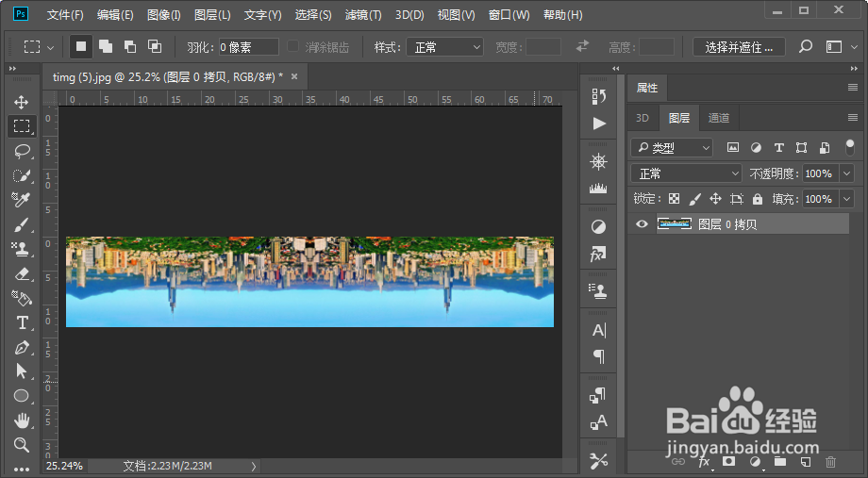Open the 图像(I) menu
Screen dimensions: 868x478
164,15
